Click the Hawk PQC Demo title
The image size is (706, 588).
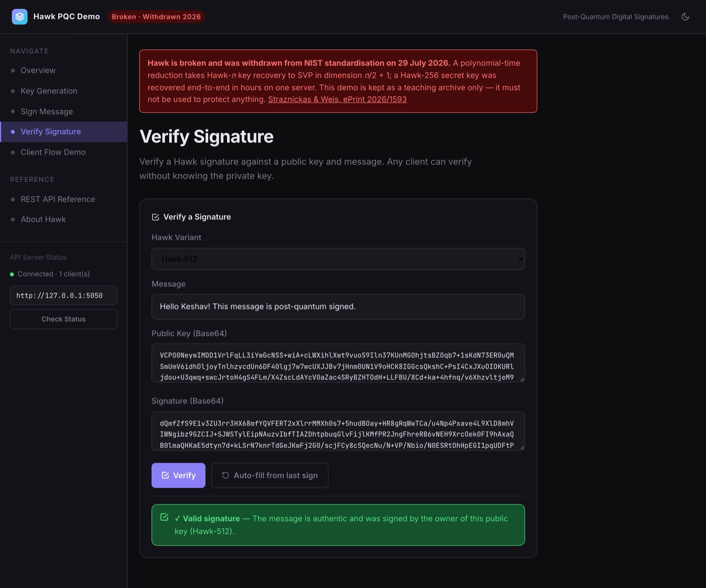67,17
